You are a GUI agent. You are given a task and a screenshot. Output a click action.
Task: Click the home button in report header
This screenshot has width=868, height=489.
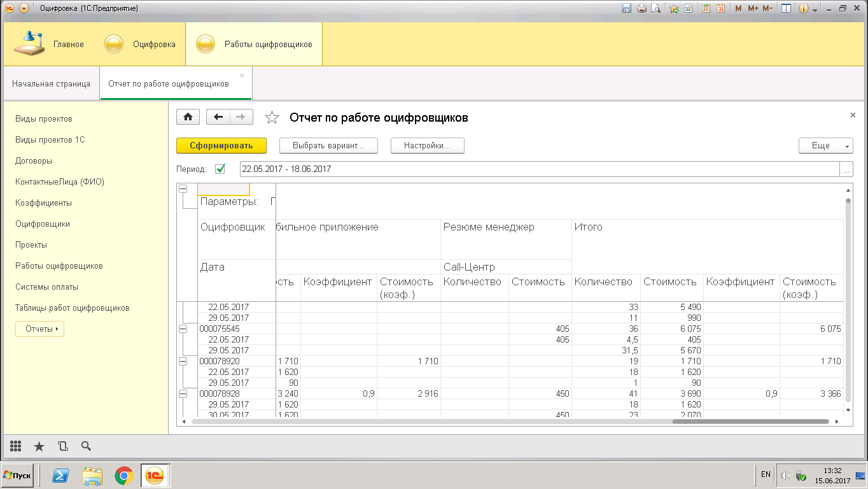(188, 117)
